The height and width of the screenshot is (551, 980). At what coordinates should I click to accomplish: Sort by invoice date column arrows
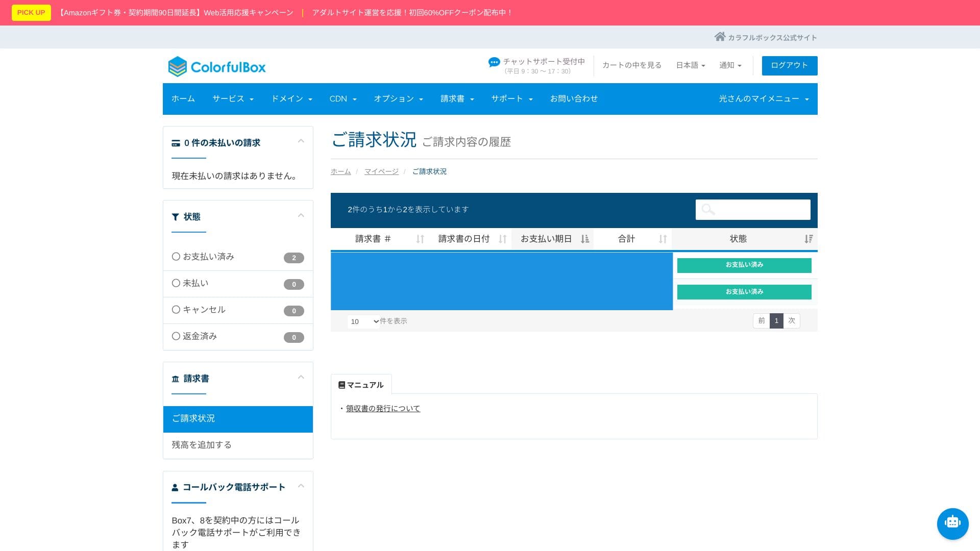click(x=502, y=239)
